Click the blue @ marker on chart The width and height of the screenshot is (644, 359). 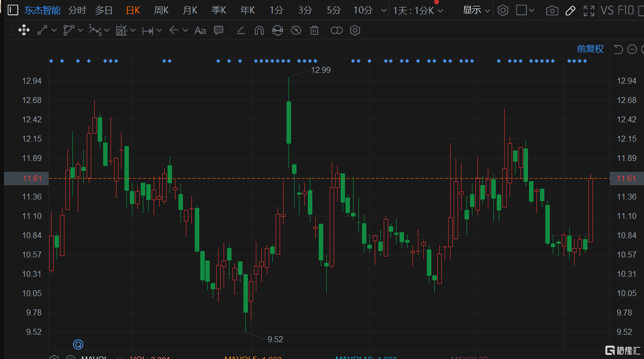pyautogui.click(x=78, y=344)
